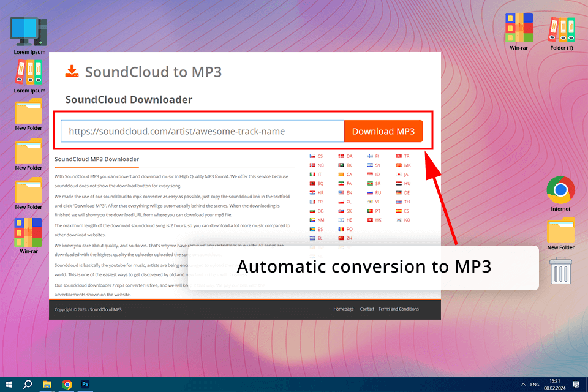Viewport: 588px width, 392px height.
Task: Open the trash bin on the desktop
Action: 560,271
